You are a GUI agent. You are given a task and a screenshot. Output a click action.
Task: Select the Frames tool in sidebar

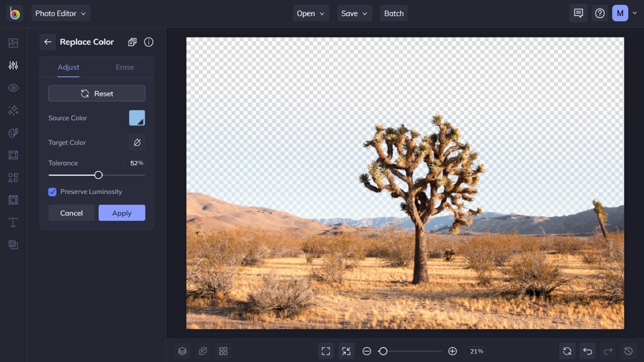pos(13,155)
